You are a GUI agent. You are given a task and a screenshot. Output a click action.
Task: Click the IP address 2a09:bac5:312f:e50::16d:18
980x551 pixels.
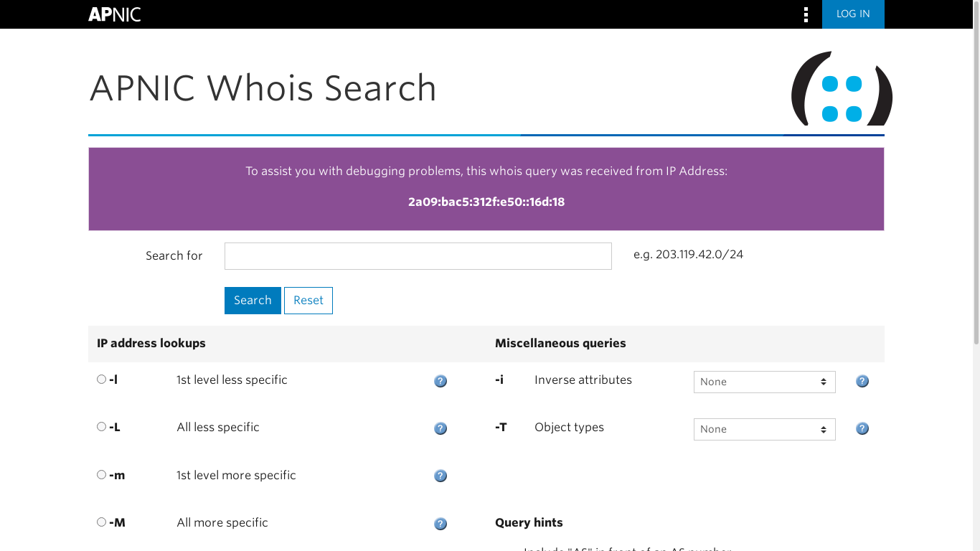(x=486, y=202)
